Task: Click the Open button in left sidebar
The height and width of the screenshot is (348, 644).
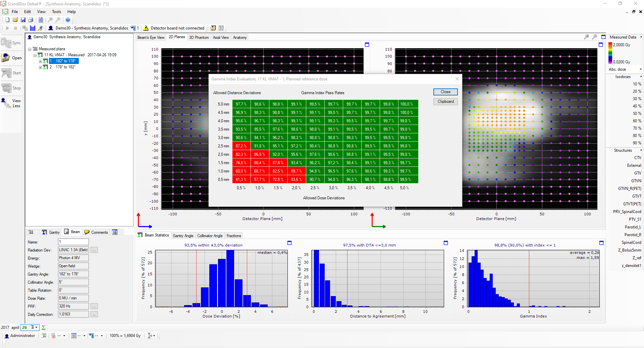Action: (12, 58)
